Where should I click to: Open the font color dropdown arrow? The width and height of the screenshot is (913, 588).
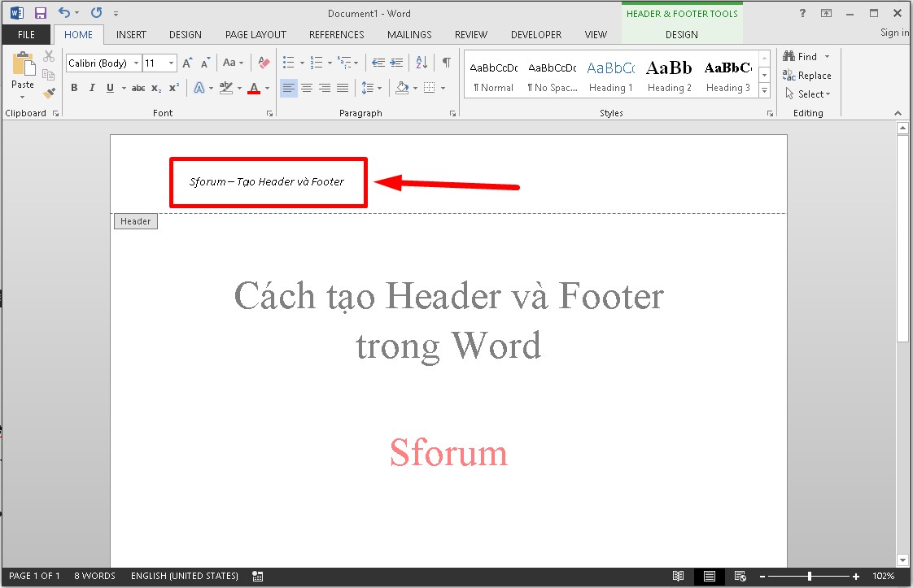pos(267,88)
